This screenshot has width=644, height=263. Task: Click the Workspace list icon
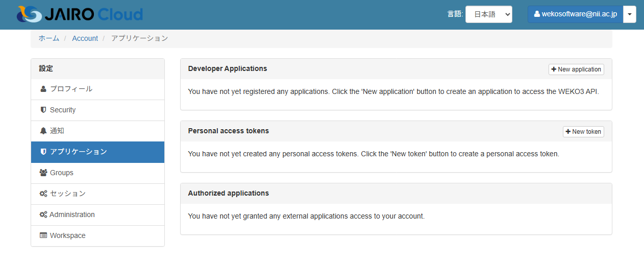pos(43,235)
